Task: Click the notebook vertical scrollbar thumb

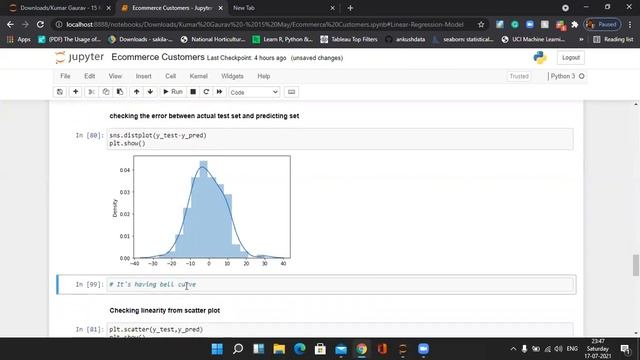Action: (x=636, y=265)
